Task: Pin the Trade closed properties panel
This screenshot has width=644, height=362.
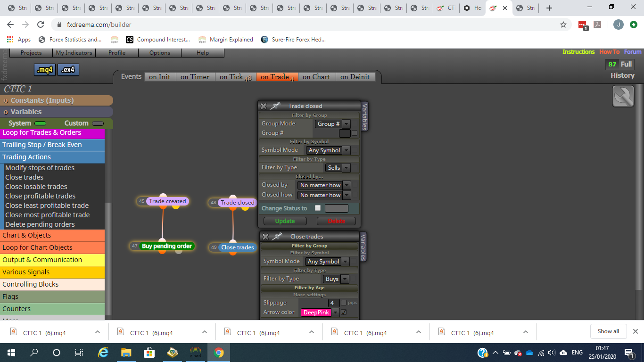Action: pos(275,106)
